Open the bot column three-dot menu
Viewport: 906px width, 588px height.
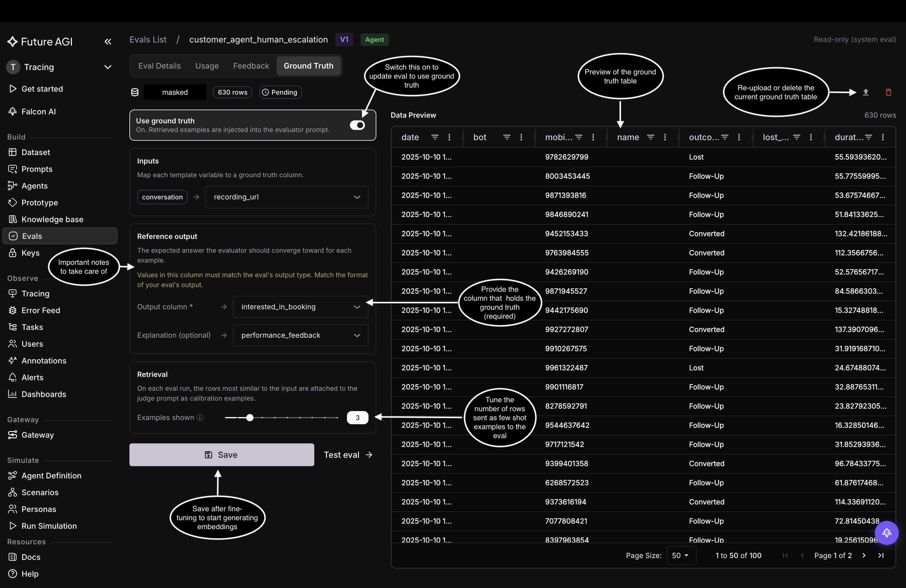pyautogui.click(x=521, y=137)
